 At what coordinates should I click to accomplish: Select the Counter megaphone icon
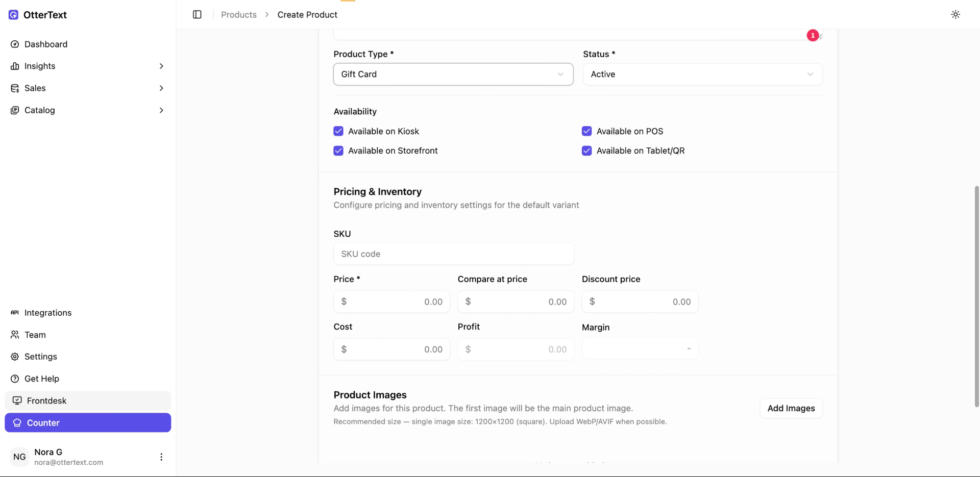click(x=17, y=422)
